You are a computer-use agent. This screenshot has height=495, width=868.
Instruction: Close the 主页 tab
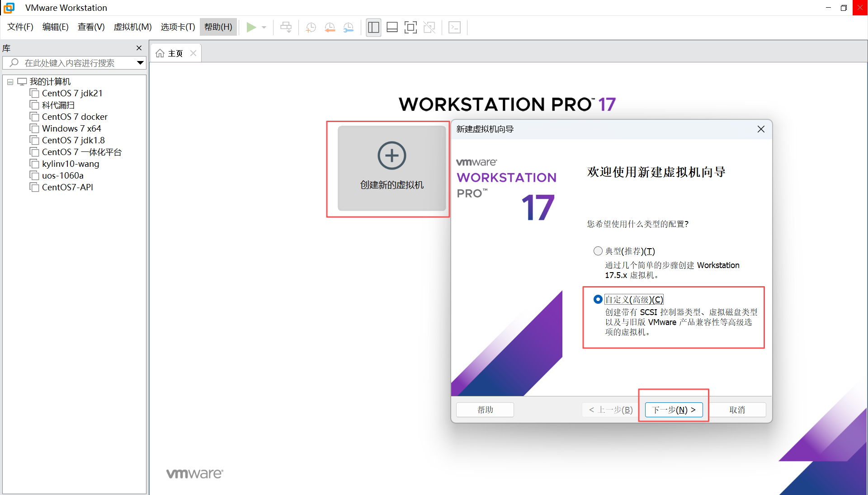(193, 53)
